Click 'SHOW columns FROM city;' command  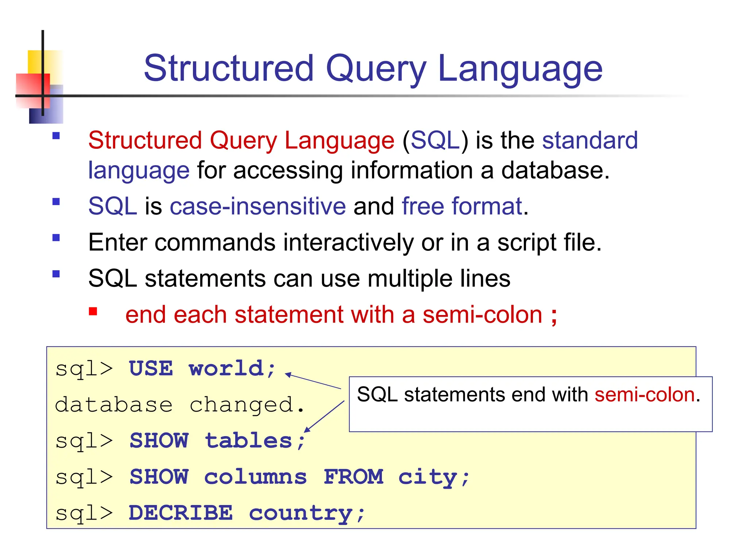299,477
